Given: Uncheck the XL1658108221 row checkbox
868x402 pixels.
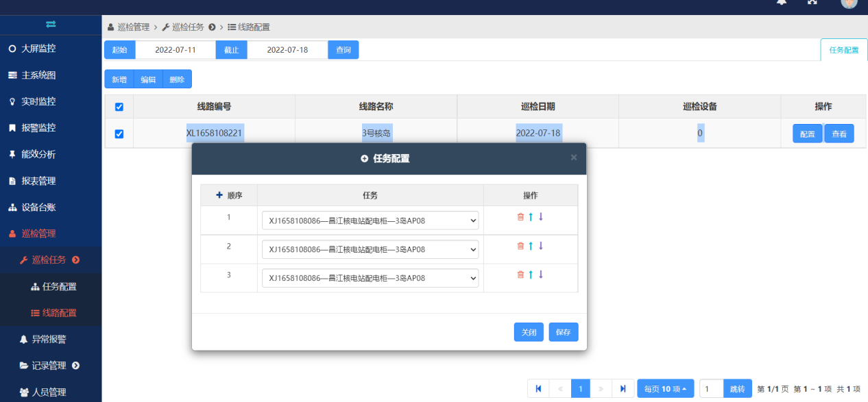Looking at the screenshot, I should click(x=119, y=134).
